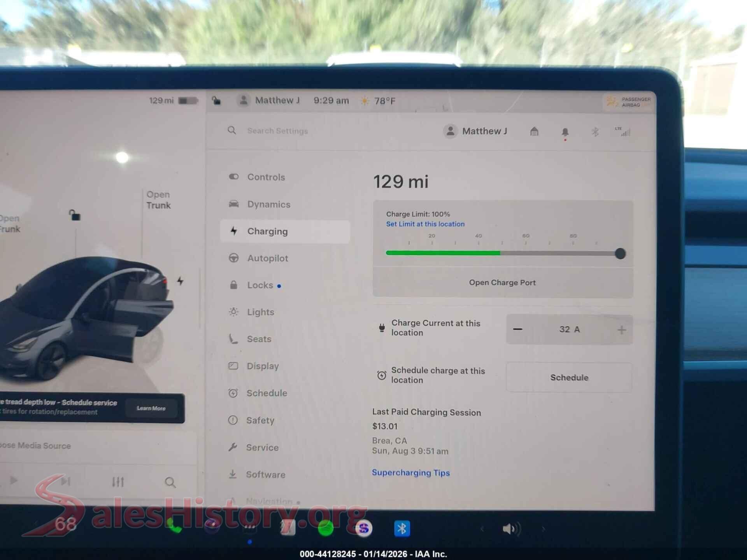Image resolution: width=747 pixels, height=560 pixels.
Task: Click the search magnifier beside Search Settings
Action: tap(232, 130)
